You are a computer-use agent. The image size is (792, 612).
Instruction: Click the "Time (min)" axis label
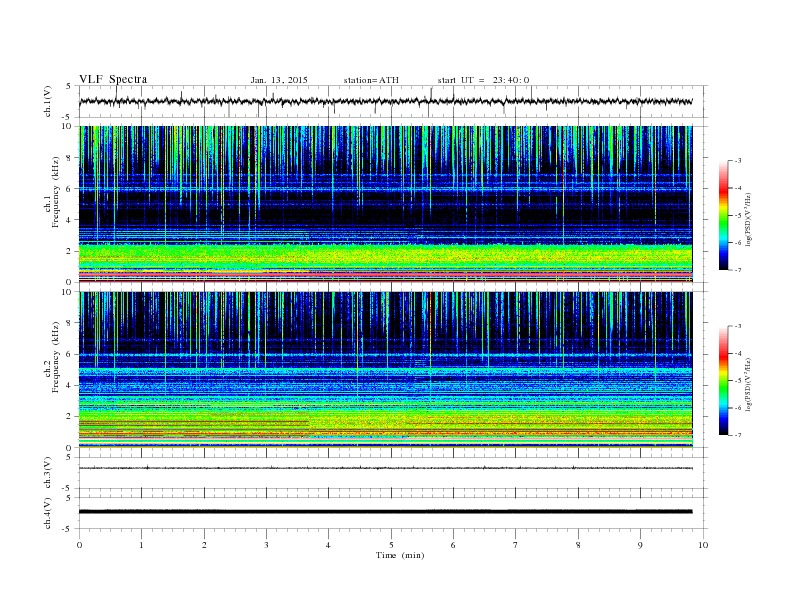(400, 555)
